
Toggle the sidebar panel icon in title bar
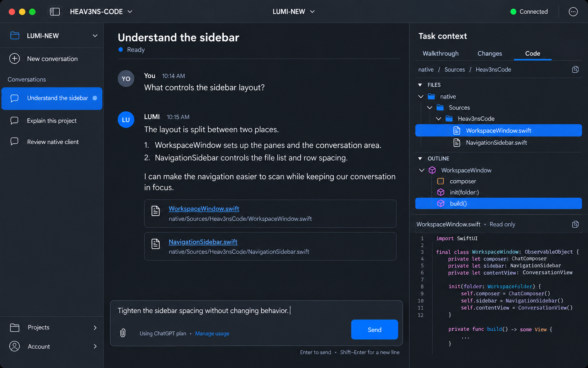tap(55, 12)
